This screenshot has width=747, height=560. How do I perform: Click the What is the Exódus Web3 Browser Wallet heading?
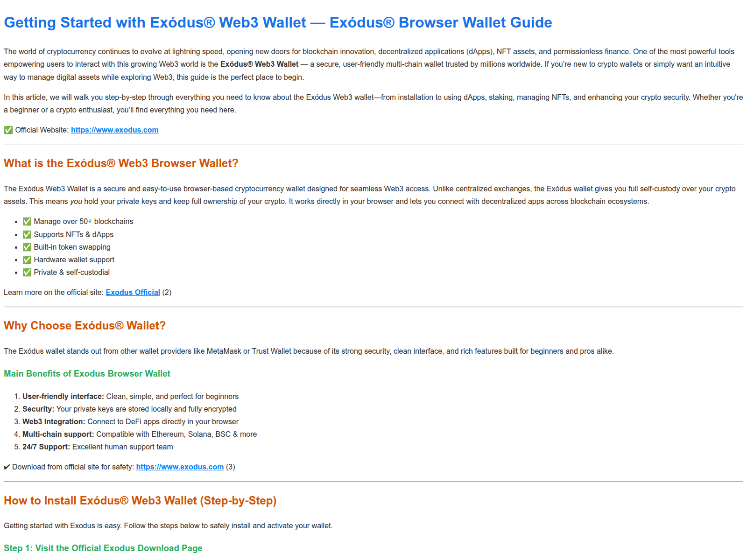pos(121,163)
